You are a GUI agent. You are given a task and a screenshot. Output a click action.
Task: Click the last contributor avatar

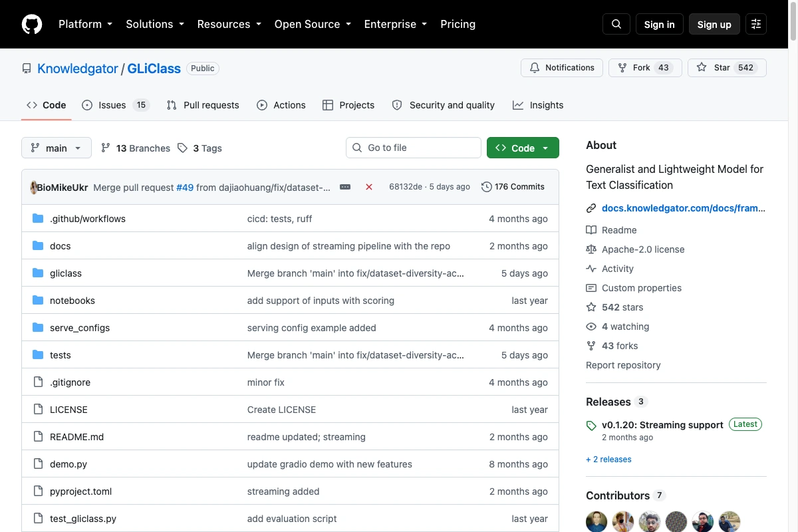click(730, 522)
